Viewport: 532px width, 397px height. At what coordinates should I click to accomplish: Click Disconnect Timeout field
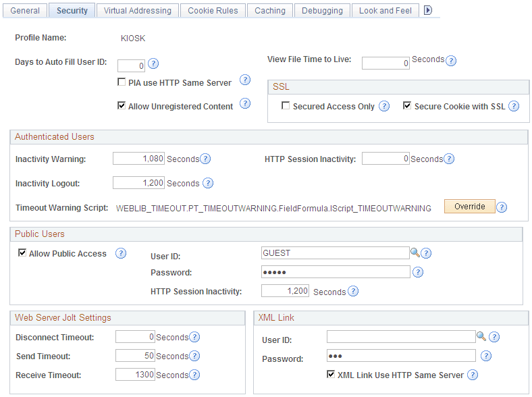136,337
